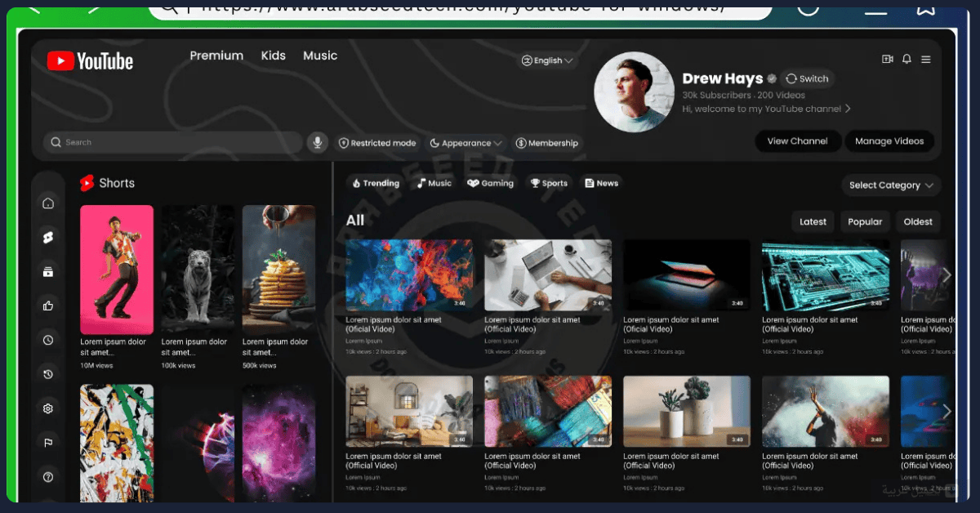Open the notifications bell icon
The width and height of the screenshot is (980, 513).
coord(906,59)
